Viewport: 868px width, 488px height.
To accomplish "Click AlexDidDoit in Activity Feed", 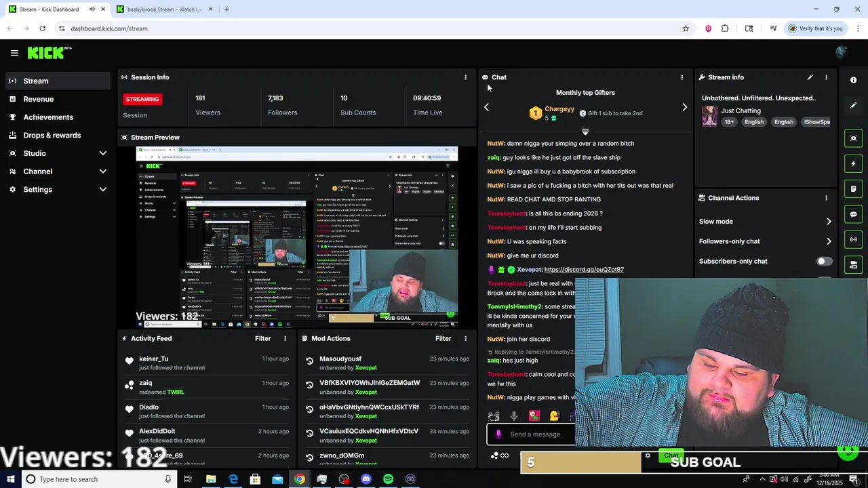I will [x=157, y=432].
